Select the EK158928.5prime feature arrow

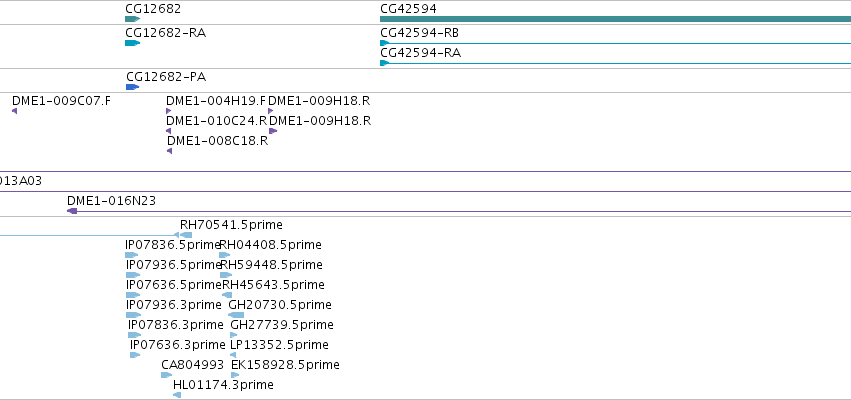[235, 375]
